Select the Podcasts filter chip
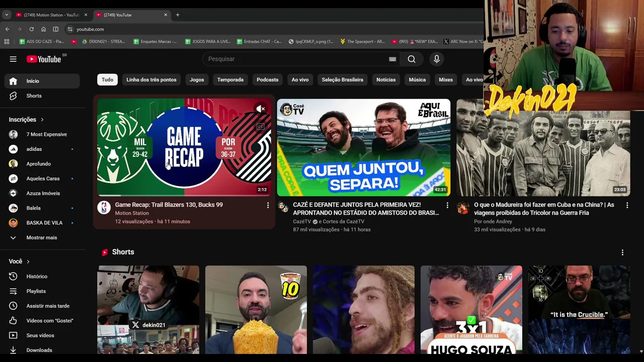This screenshot has width=644, height=362. [x=268, y=79]
